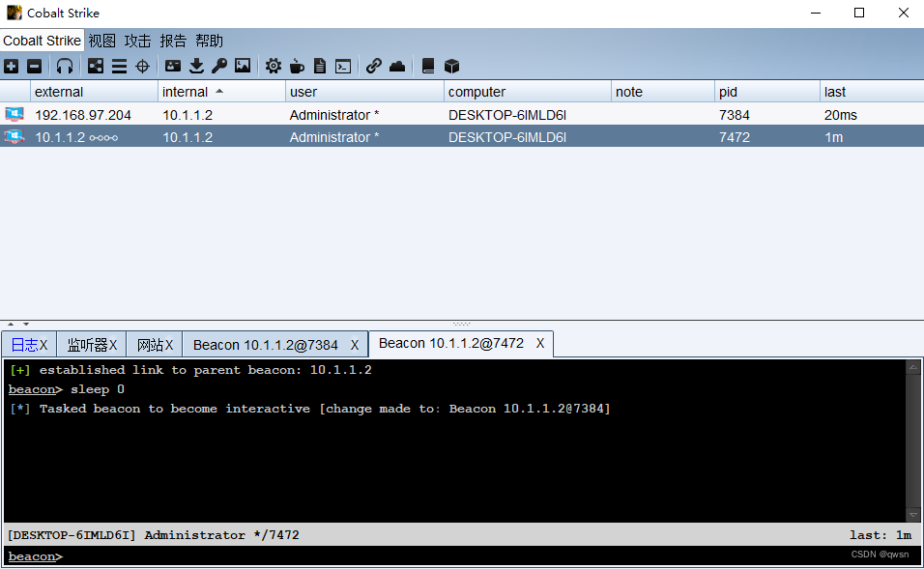This screenshot has width=924, height=569.
Task: Open the 视图 menu
Action: coord(101,41)
